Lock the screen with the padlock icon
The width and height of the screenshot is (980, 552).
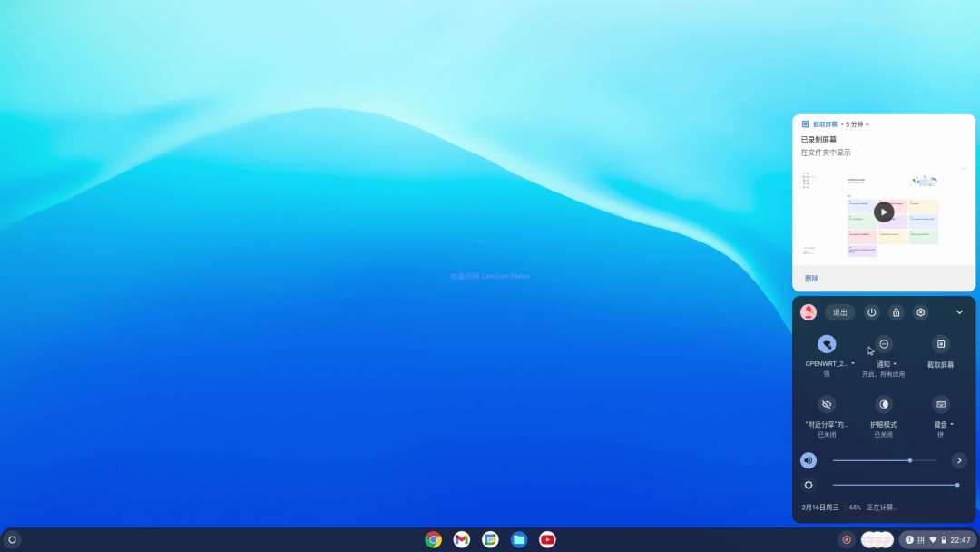(897, 312)
